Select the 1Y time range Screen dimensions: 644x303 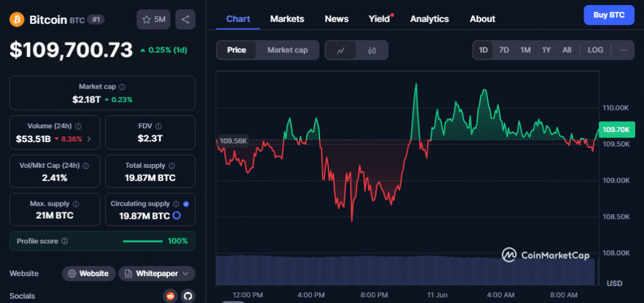coord(546,50)
